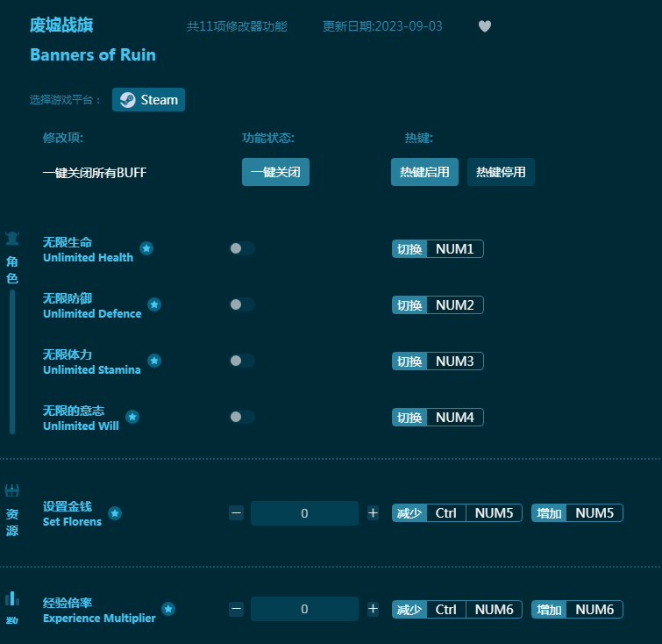Screen dimensions: 662x644
Task: Turn on Unlimited Defence switch
Action: 241,304
